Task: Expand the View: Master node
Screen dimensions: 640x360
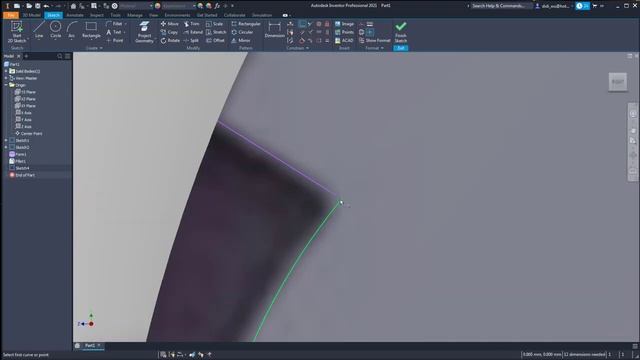Action: [x=6, y=78]
